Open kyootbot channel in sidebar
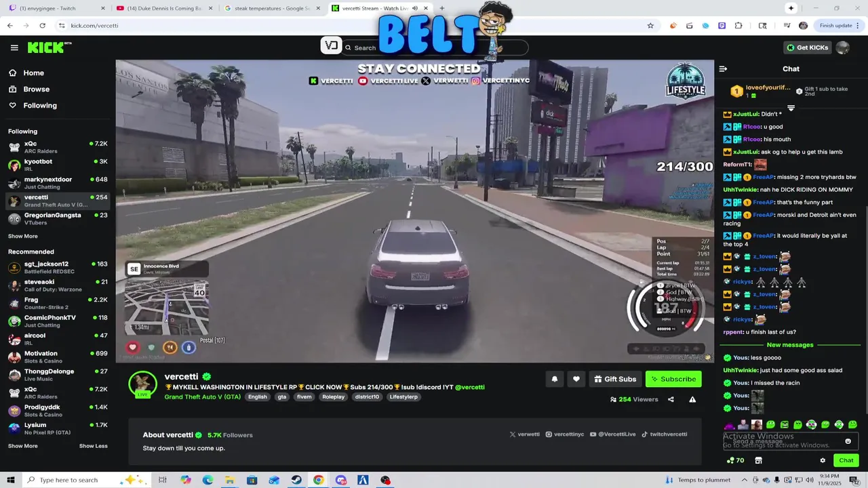 58,165
